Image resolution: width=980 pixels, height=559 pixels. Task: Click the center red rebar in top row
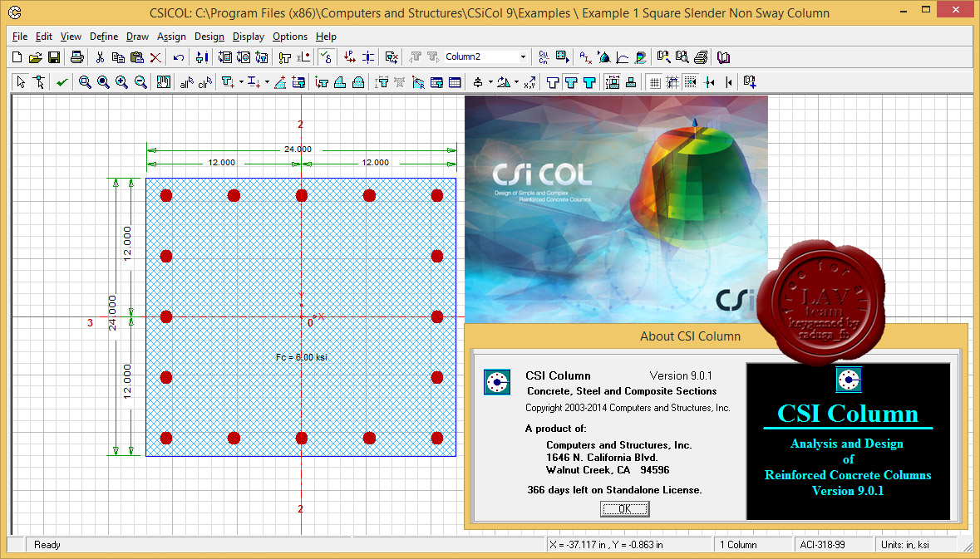301,195
